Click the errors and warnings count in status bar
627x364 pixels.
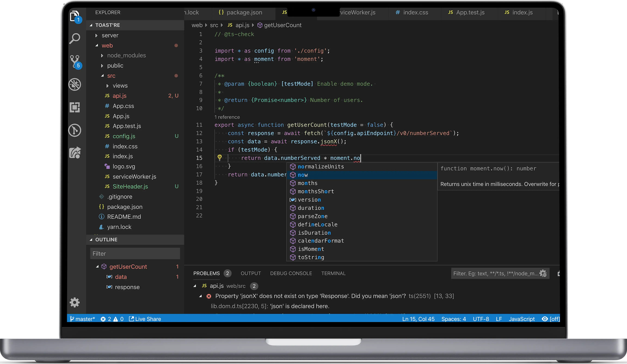pyautogui.click(x=112, y=319)
